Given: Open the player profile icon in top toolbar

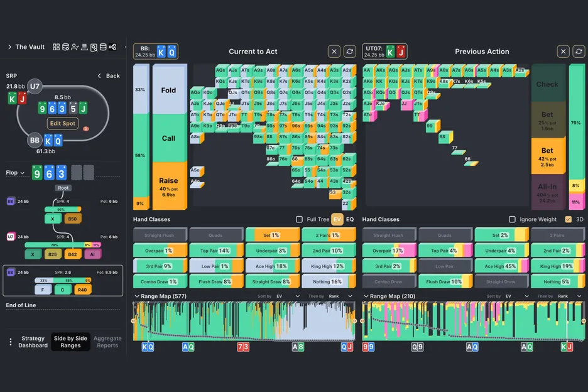Looking at the screenshot, I should click(75, 47).
